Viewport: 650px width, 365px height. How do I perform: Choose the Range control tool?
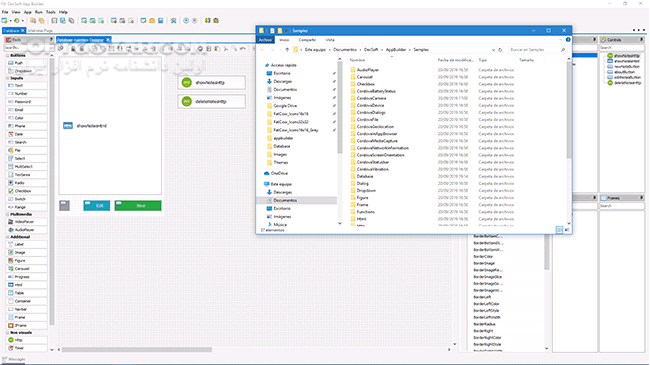27,207
